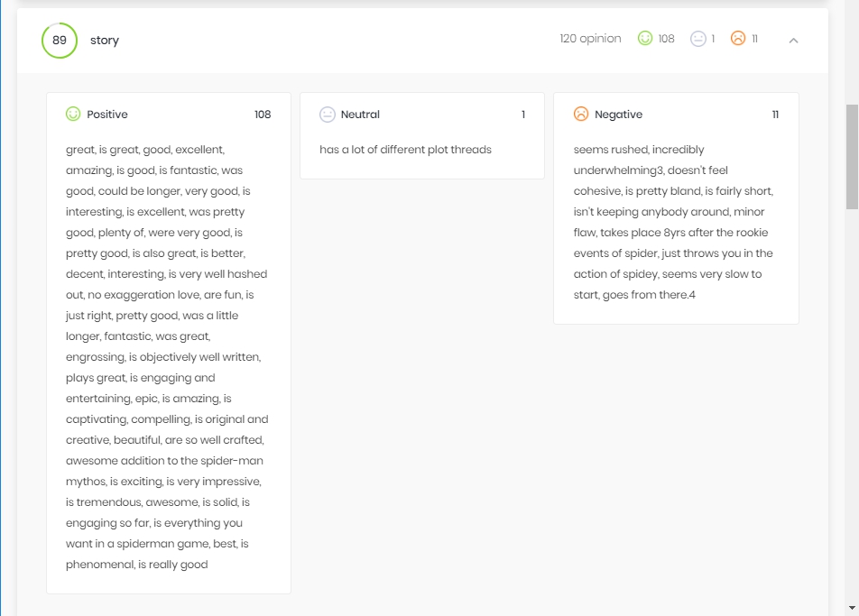Click the Positive heading label
Screen dimensions: 859x616
point(107,115)
